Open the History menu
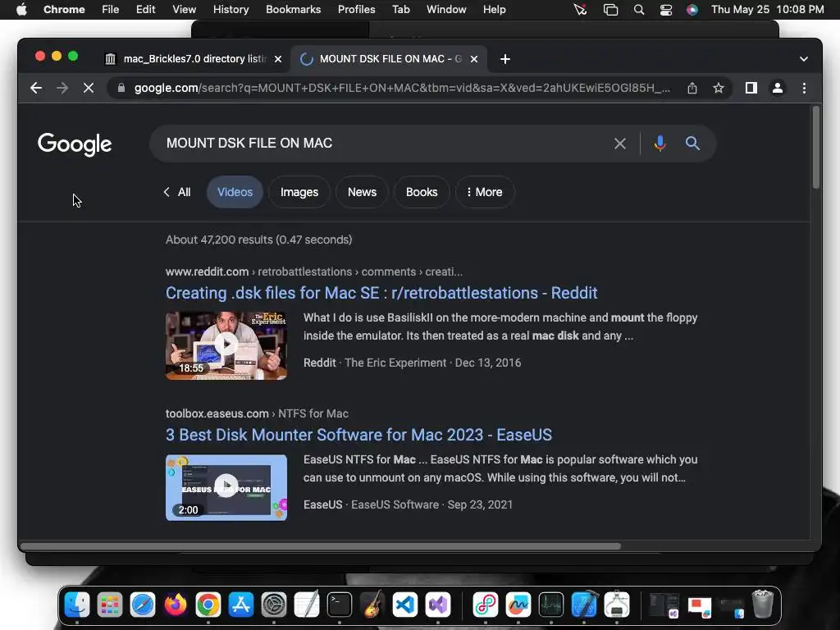840x630 pixels. [231, 10]
